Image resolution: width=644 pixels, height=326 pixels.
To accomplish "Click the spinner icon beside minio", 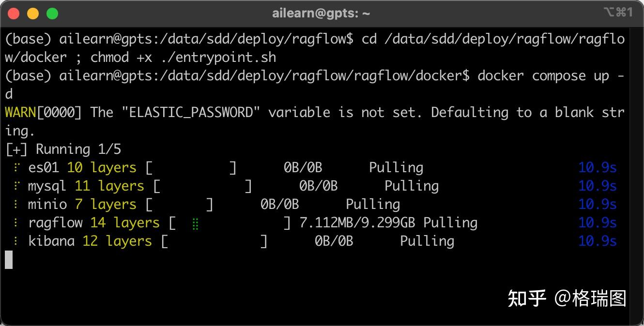I will coord(17,205).
